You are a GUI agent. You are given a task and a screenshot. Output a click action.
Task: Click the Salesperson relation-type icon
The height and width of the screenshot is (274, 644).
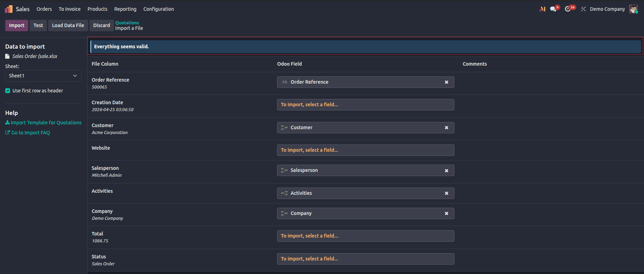tap(284, 170)
